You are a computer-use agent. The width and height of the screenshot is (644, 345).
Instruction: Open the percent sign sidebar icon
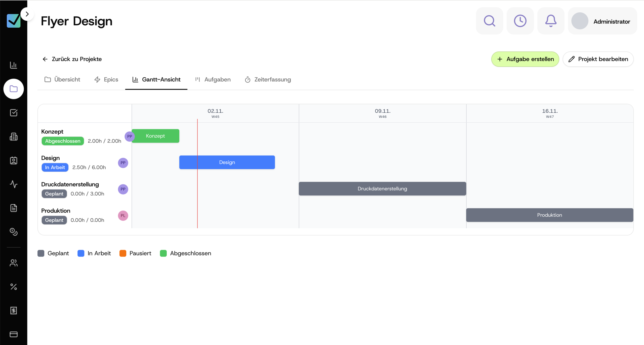pos(14,287)
